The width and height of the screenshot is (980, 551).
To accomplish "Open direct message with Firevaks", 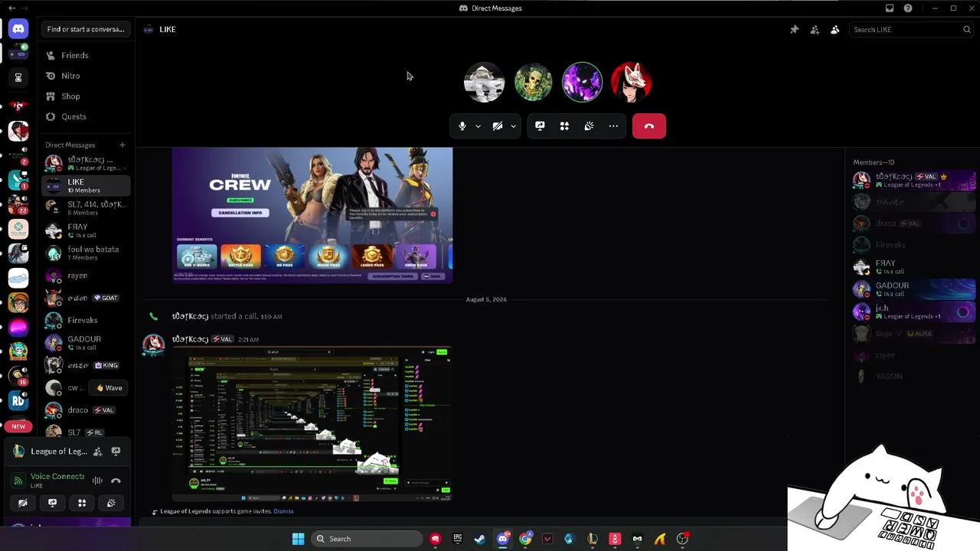I will (86, 320).
